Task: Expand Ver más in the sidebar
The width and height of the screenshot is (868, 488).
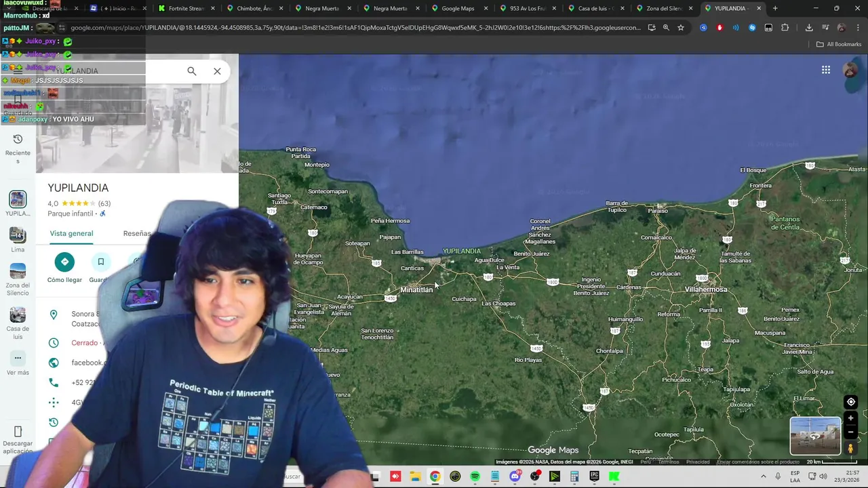Action: 18,364
